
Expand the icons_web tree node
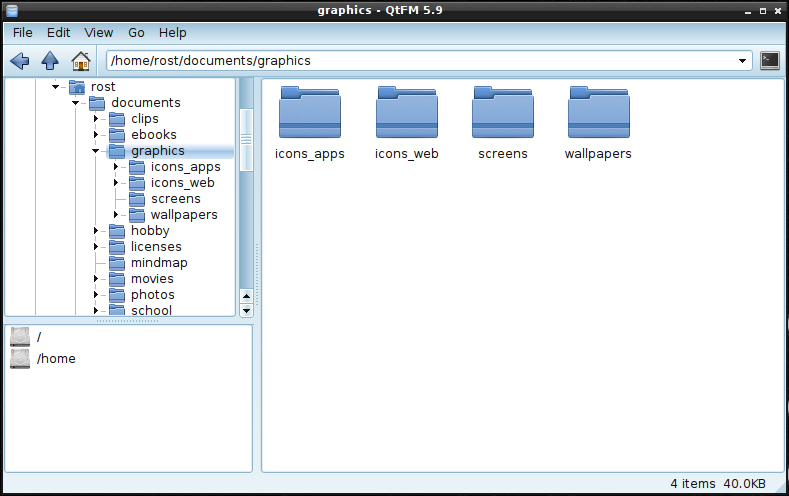pyautogui.click(x=116, y=183)
